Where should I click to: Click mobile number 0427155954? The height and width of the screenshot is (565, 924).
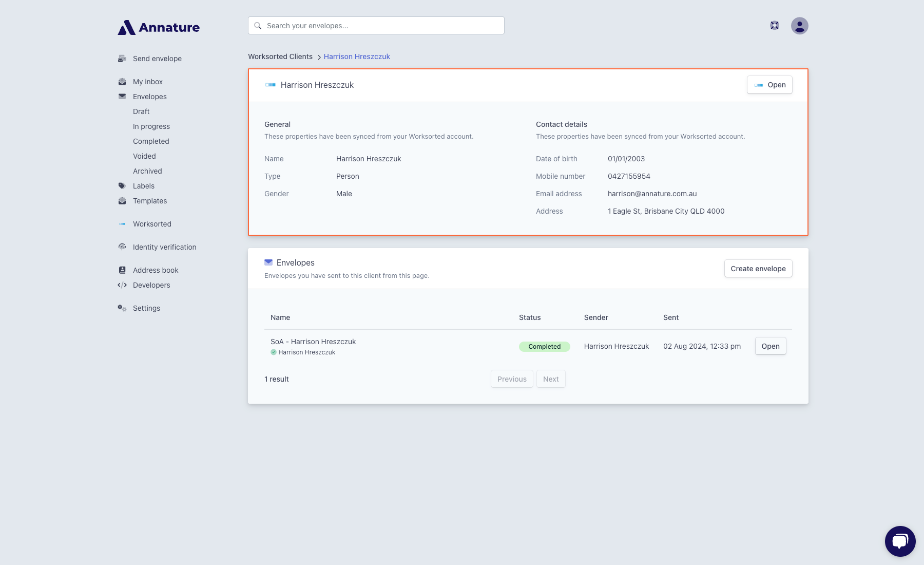tap(629, 176)
